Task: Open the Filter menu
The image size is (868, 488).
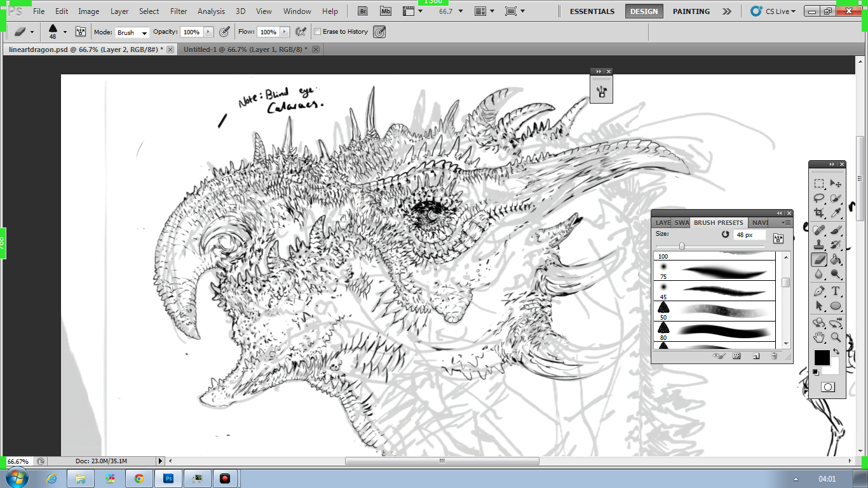Action: [x=179, y=11]
